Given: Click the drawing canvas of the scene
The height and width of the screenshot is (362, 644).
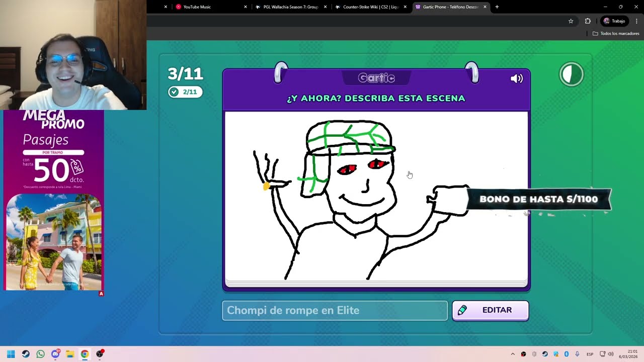Looking at the screenshot, I should (x=376, y=197).
